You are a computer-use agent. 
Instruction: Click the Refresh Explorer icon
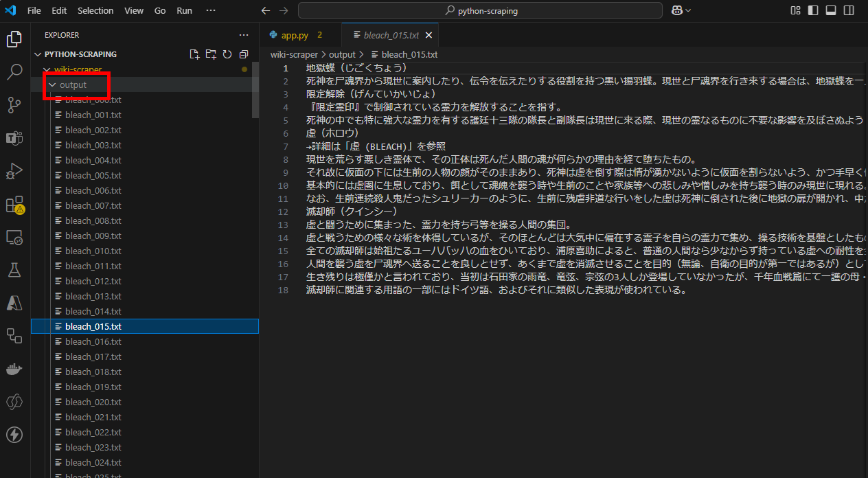click(x=227, y=54)
